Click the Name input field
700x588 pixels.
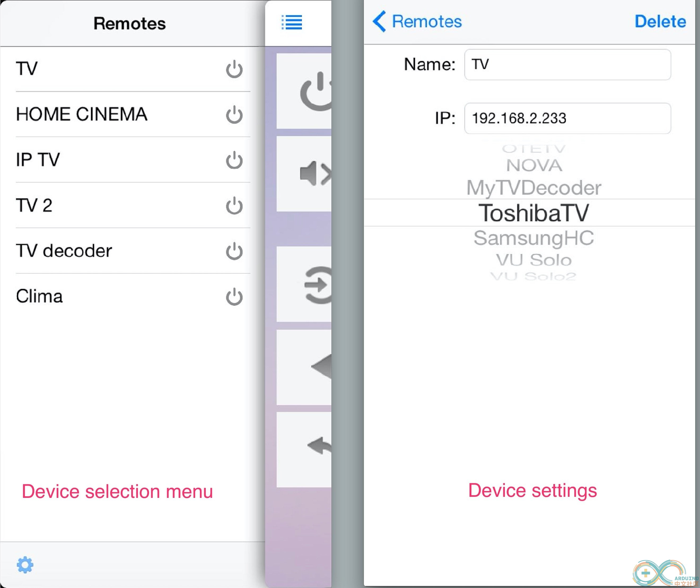coord(568,64)
